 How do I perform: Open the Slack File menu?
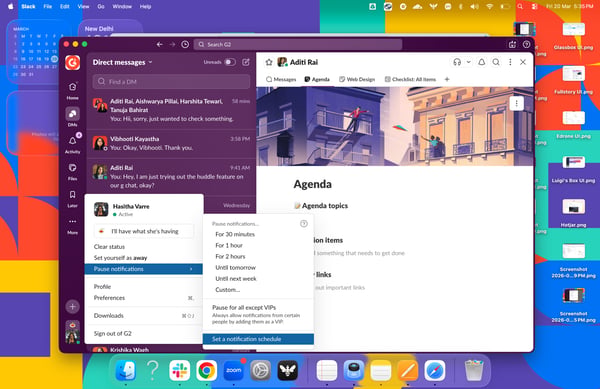[47, 7]
